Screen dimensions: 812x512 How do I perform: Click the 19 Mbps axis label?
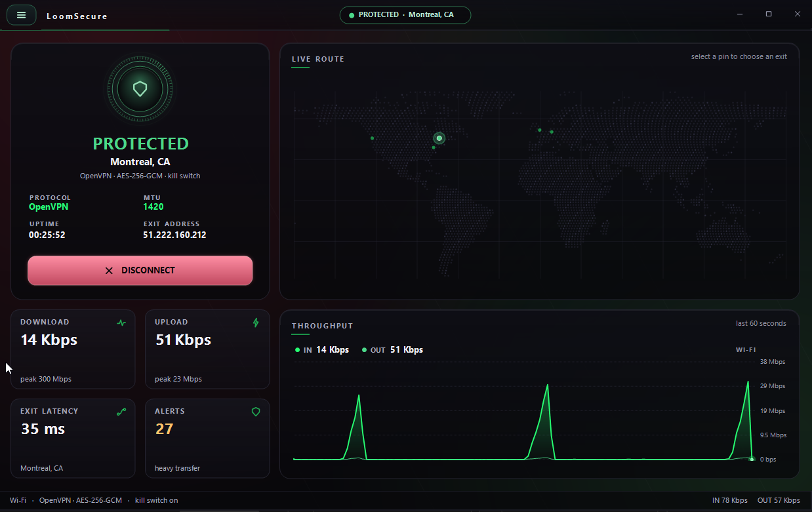(773, 411)
